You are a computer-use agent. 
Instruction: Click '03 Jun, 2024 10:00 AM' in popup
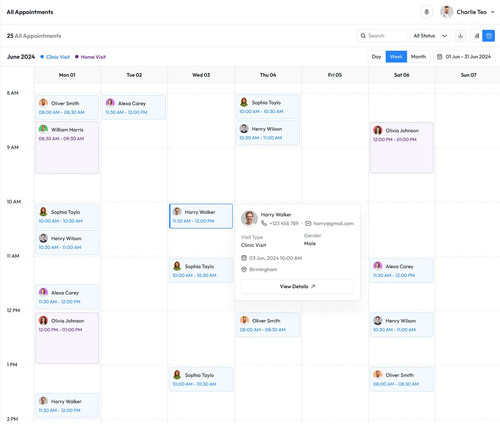[x=275, y=258]
